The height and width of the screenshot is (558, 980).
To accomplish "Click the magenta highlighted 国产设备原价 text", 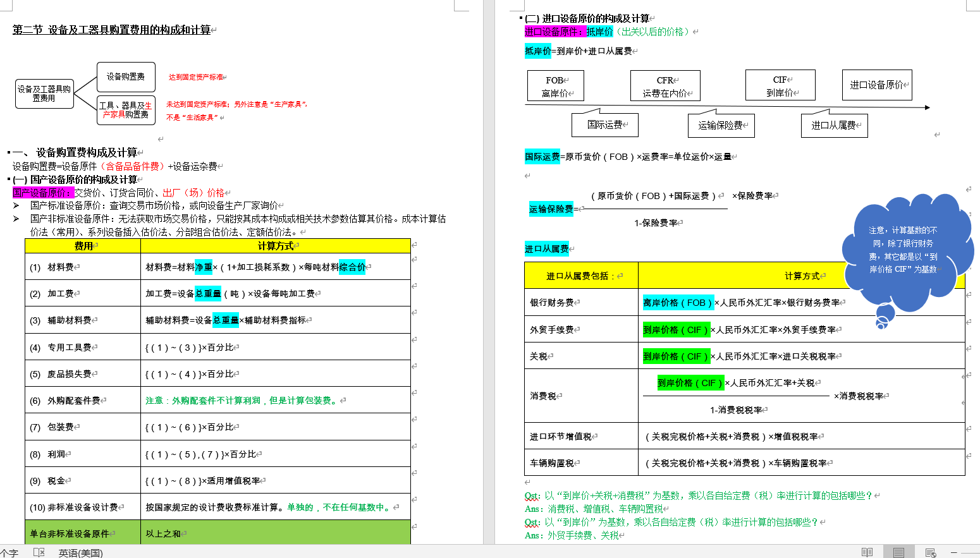I will 43,193.
